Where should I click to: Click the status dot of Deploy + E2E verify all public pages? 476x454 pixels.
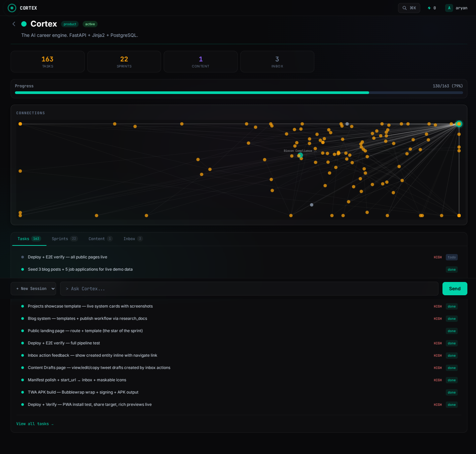(23, 257)
